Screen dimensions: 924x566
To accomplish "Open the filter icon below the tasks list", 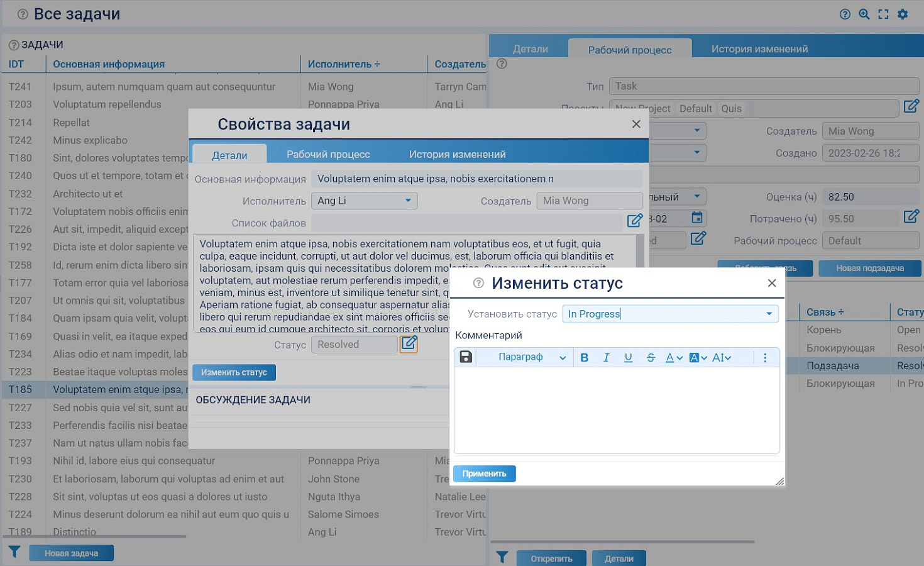I will [x=14, y=552].
